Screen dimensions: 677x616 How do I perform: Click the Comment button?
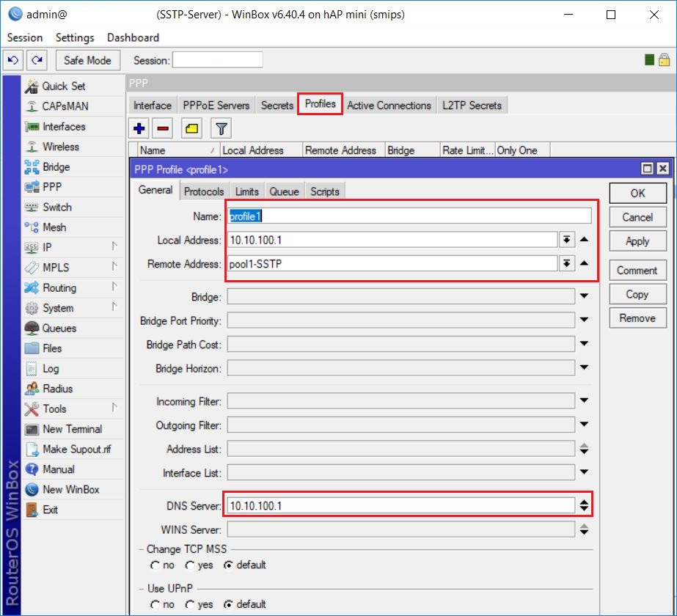click(x=637, y=271)
